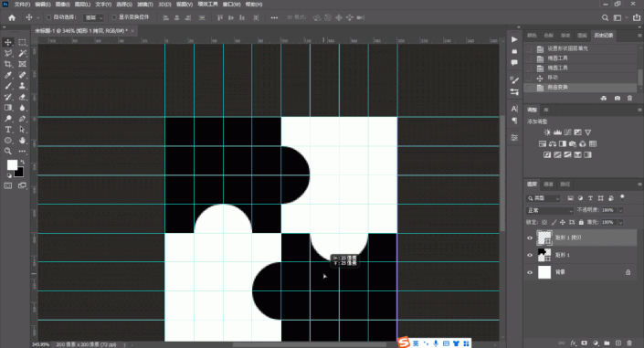The width and height of the screenshot is (644, 348).
Task: Switch to the 路径 (Paths) tab
Action: [565, 185]
